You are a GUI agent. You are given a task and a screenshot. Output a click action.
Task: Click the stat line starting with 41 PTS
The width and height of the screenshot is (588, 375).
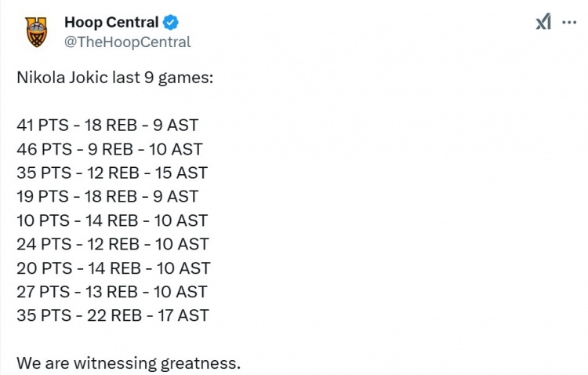coord(107,125)
